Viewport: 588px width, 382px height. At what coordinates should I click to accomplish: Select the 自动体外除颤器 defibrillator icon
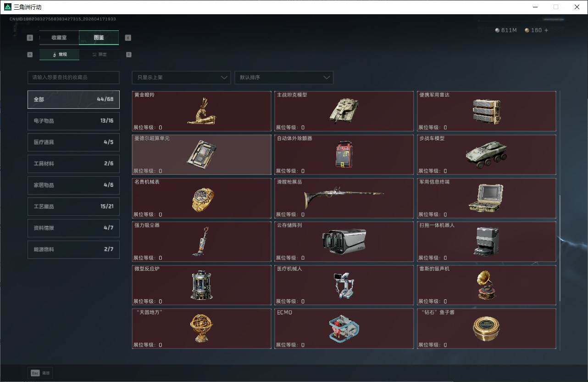coord(344,154)
